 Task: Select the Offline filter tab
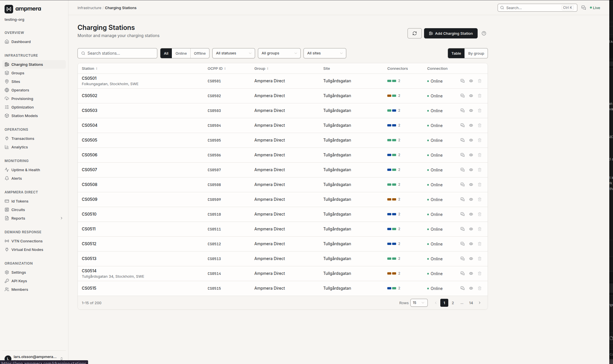coord(199,53)
